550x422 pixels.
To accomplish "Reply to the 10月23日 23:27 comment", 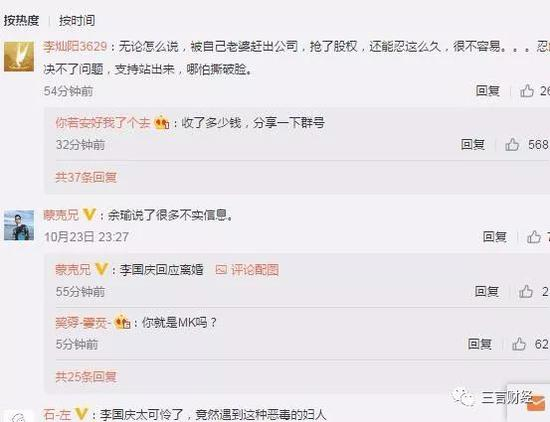I will pyautogui.click(x=495, y=237).
